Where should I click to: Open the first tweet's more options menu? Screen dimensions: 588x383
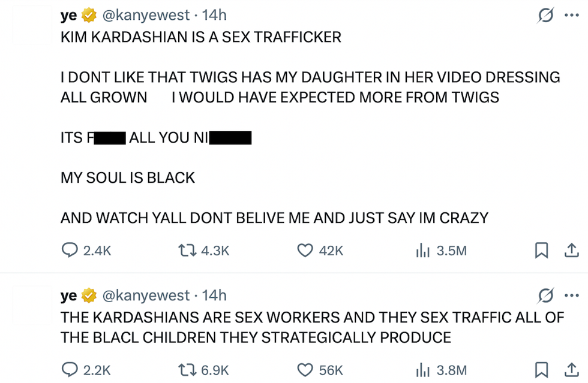(x=571, y=16)
